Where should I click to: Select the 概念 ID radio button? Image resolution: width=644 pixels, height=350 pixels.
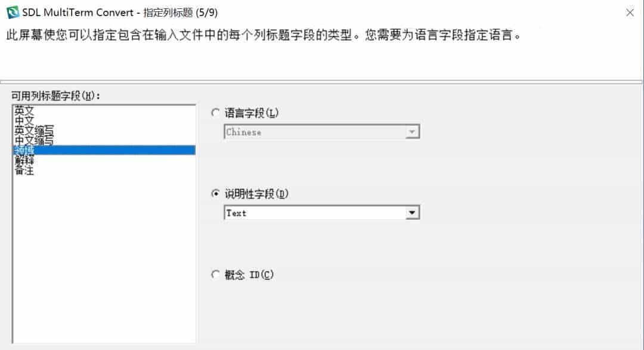tap(215, 274)
